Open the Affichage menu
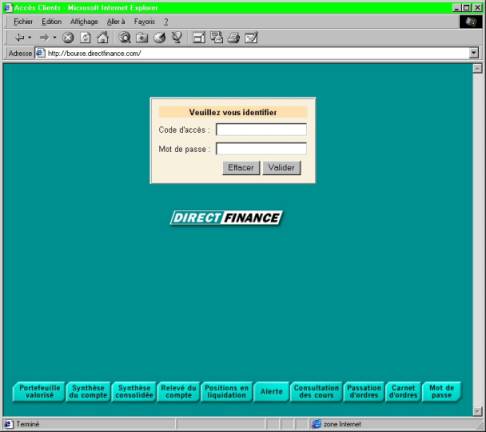Screen dimensions: 486x432 [x=84, y=22]
